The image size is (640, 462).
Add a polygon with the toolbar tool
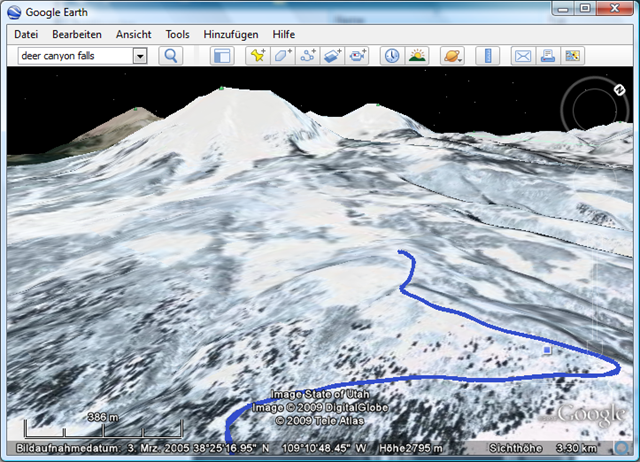coord(283,56)
